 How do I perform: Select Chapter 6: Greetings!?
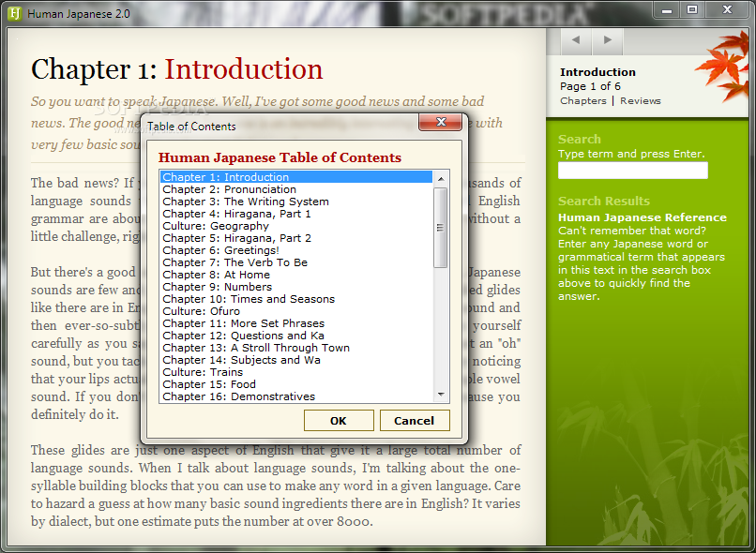click(x=296, y=250)
